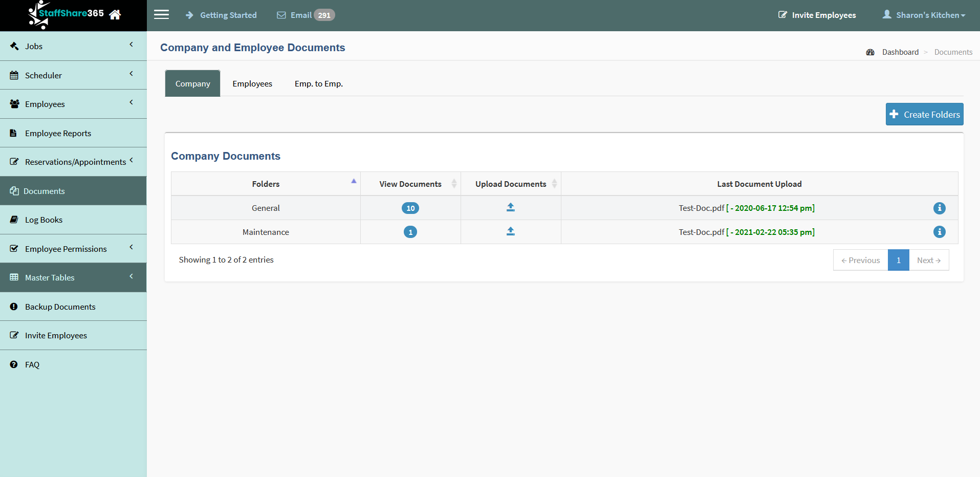Open Email inbox with 291 badge
Screen dimensions: 980x477
pos(306,15)
